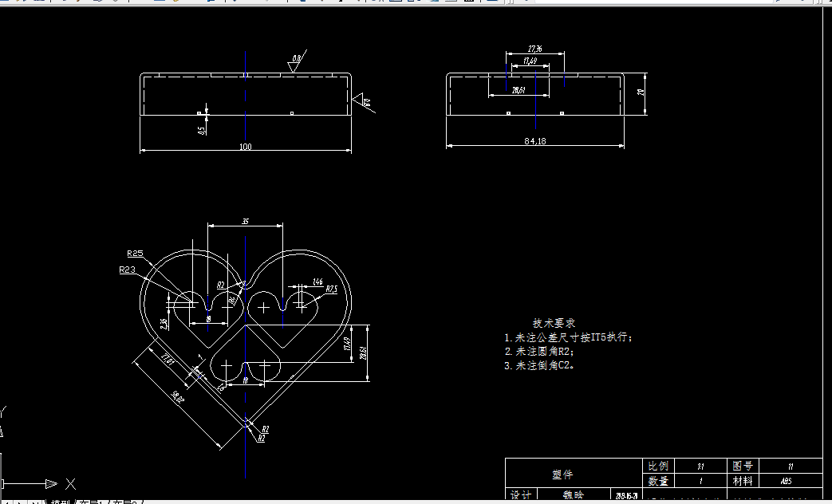Image resolution: width=832 pixels, height=504 pixels.
Task: Click the Undo icon
Action: pos(235,4)
